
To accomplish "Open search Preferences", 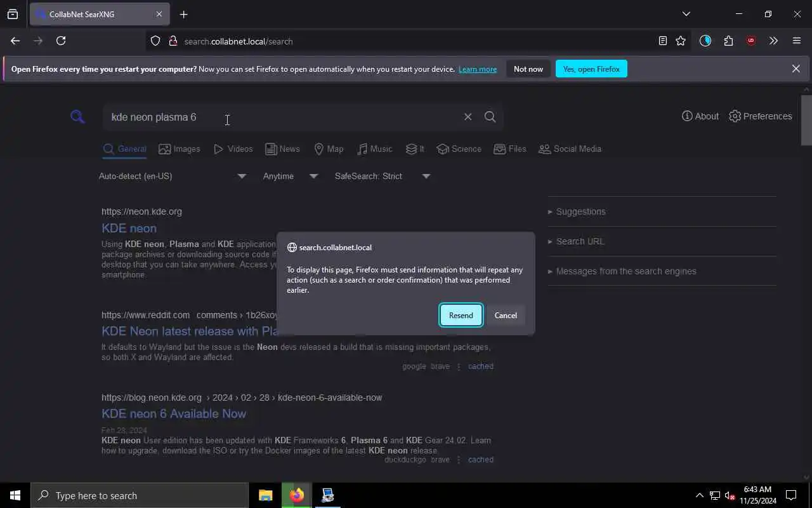I will pos(761,116).
